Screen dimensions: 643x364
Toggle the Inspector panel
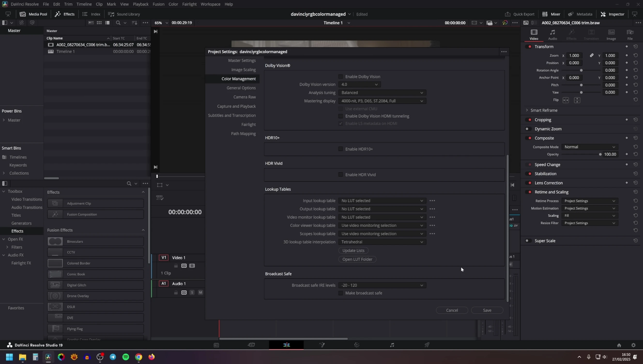(612, 14)
